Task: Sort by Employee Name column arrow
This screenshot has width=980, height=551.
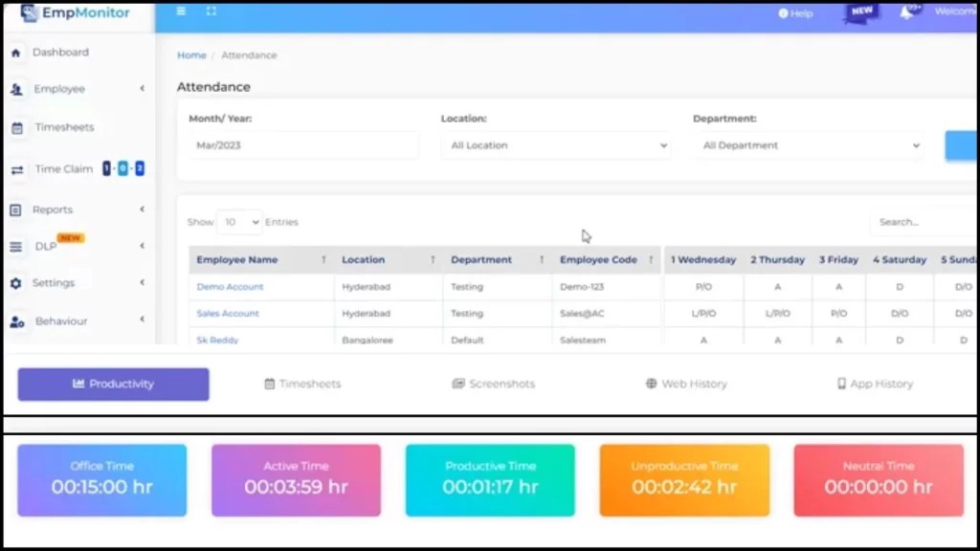Action: click(323, 260)
